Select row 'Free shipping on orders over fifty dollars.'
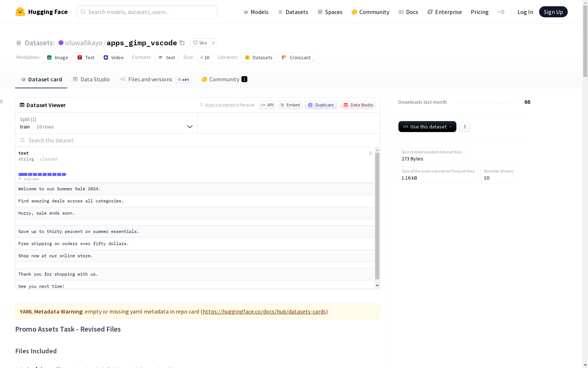 coord(195,244)
